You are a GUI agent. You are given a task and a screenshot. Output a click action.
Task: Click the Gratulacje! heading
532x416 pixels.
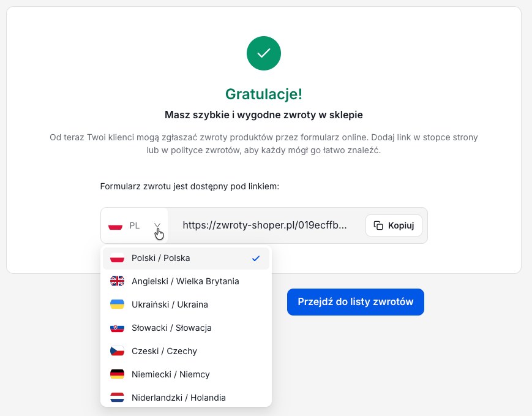tap(264, 94)
